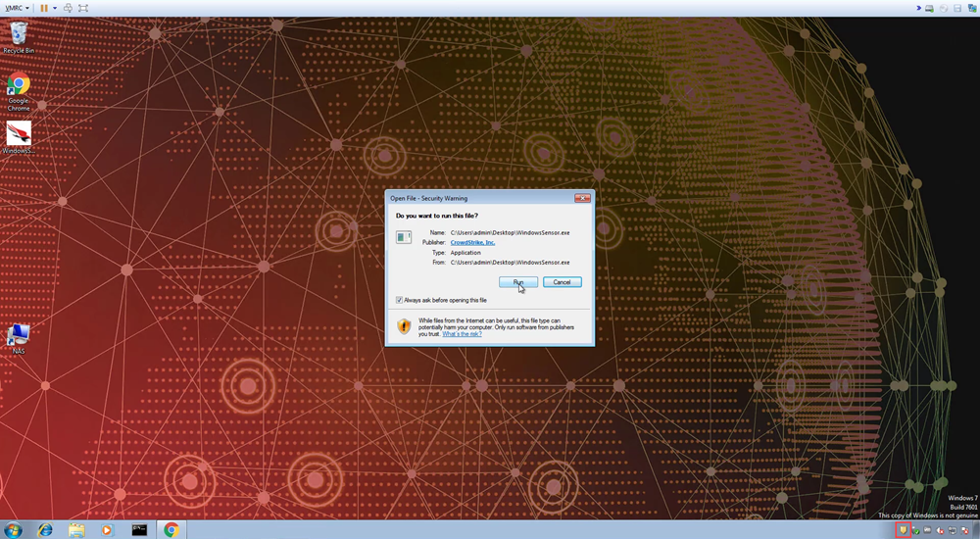This screenshot has height=539, width=980.
Task: Close the Open File Security Warning dialog
Action: (x=582, y=198)
